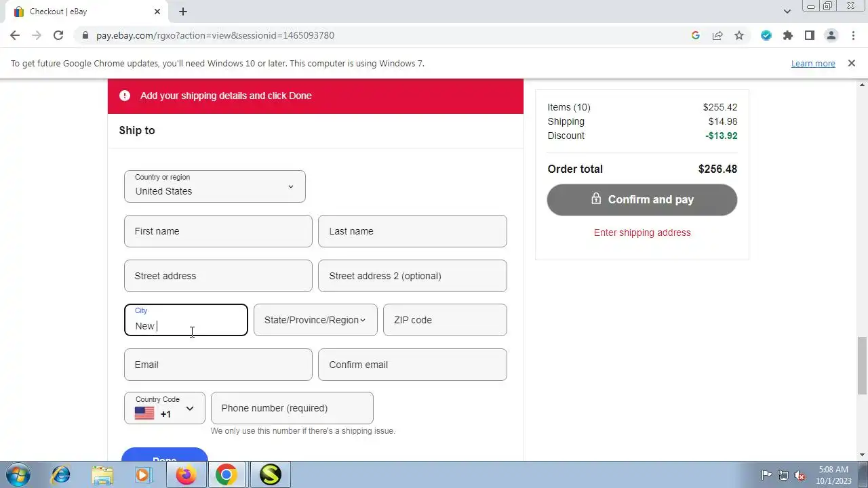This screenshot has height=488, width=868.
Task: Share this page icon
Action: click(x=717, y=35)
